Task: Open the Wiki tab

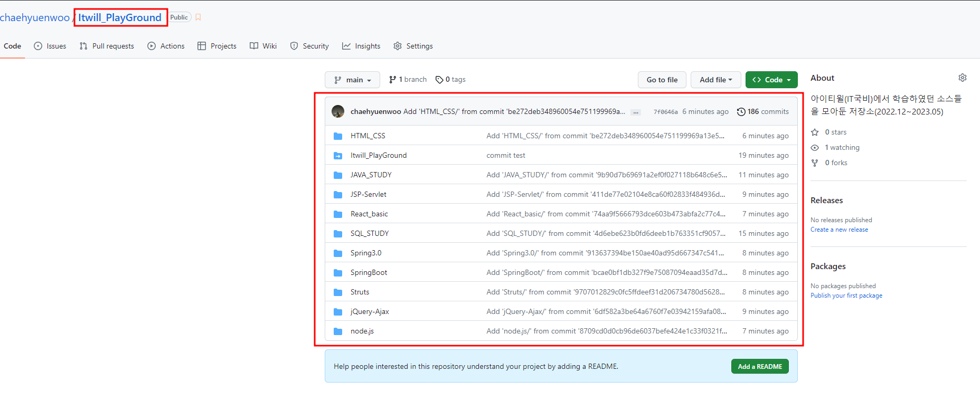Action: tap(263, 46)
